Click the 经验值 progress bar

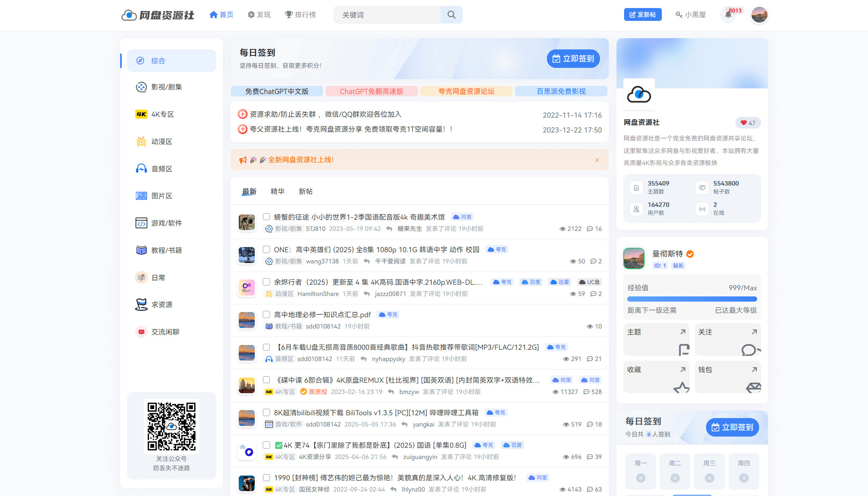692,299
